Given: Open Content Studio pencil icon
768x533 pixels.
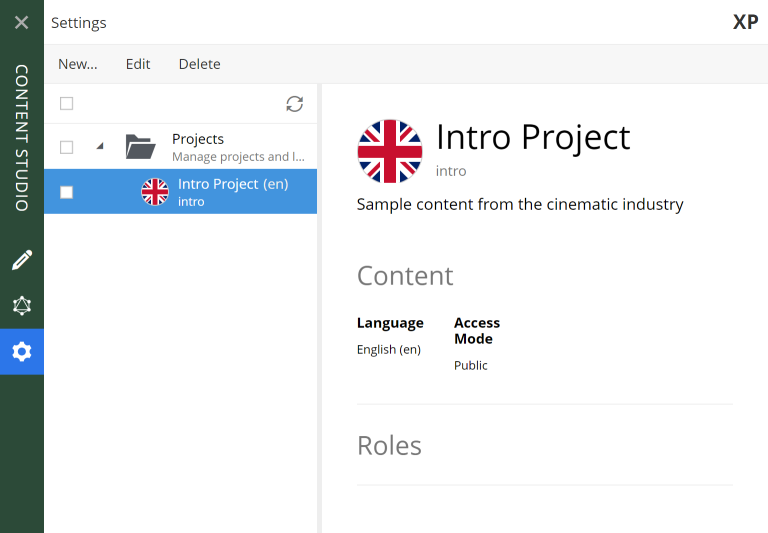Looking at the screenshot, I should 21,260.
